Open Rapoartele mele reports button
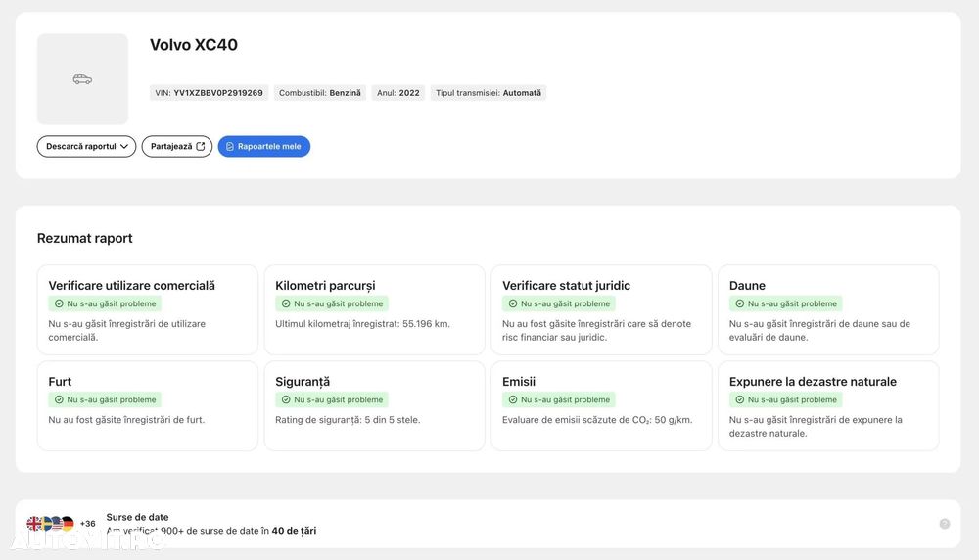 click(264, 146)
